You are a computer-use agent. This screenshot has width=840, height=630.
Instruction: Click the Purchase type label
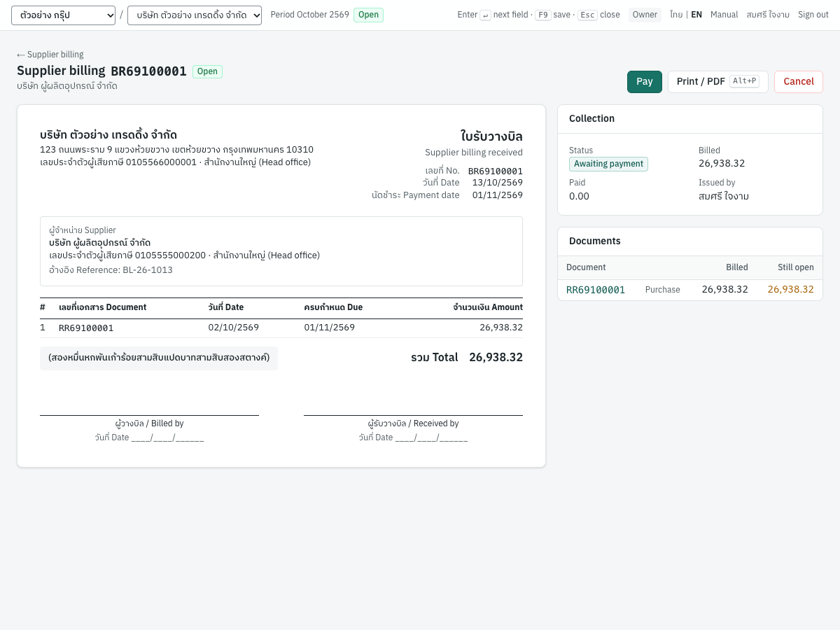(x=663, y=290)
